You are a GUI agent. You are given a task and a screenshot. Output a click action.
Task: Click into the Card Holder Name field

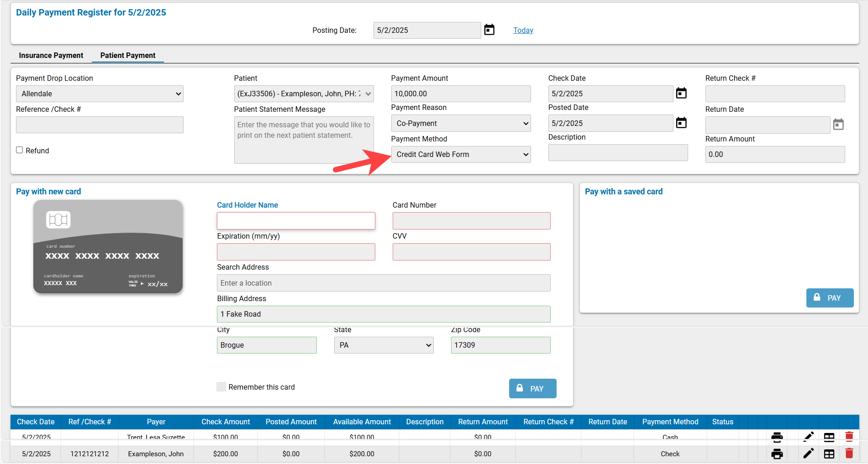point(296,220)
